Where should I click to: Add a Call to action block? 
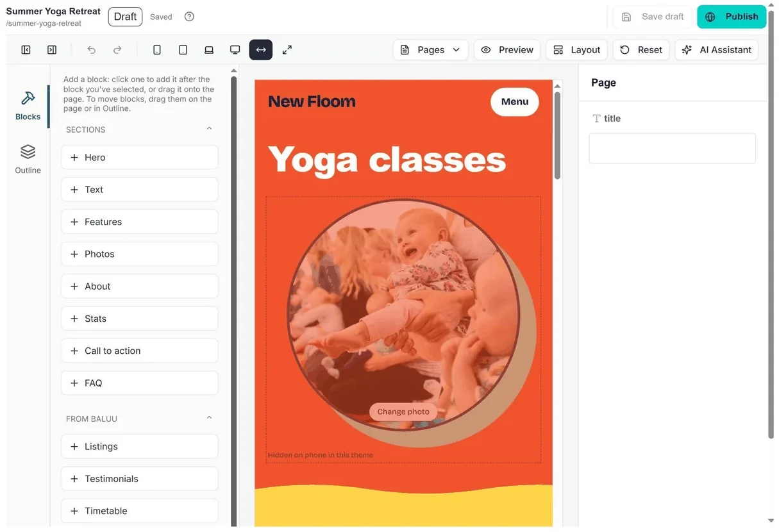(x=140, y=351)
